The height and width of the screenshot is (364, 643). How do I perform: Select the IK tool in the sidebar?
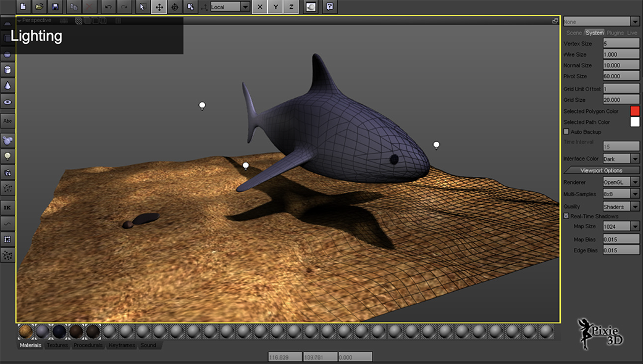[7, 207]
